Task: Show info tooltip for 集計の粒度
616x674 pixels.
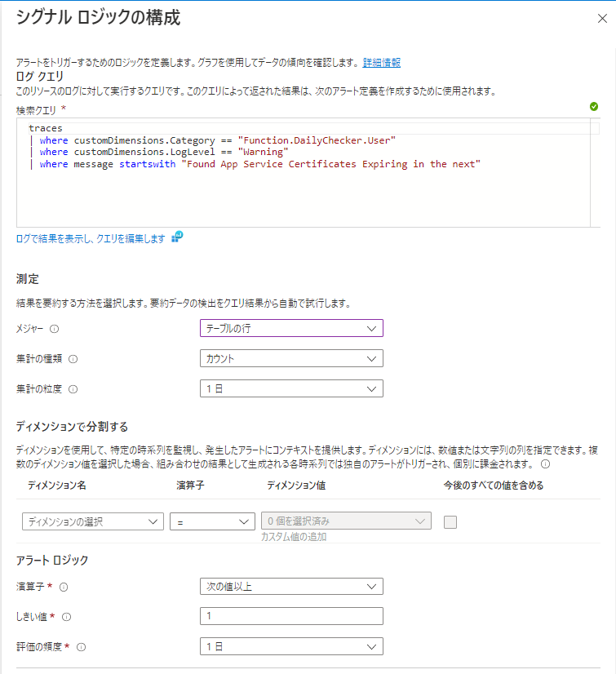Action: tap(73, 389)
